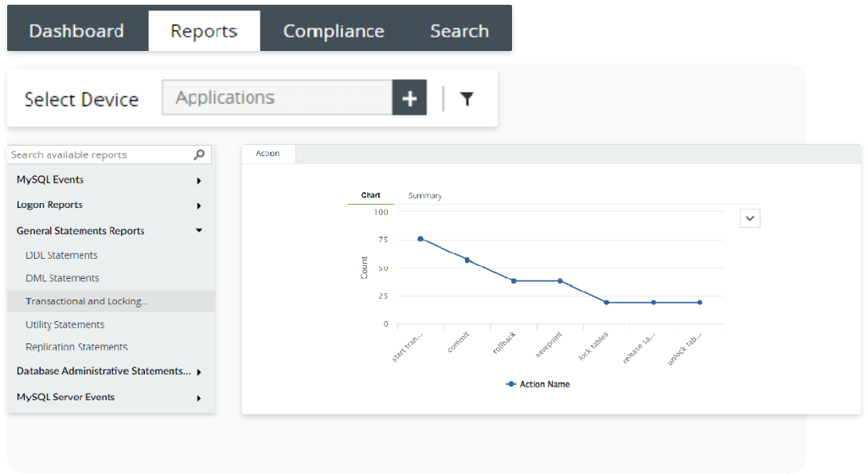This screenshot has height=474, width=868.
Task: Switch to the Summary view tab
Action: (424, 196)
